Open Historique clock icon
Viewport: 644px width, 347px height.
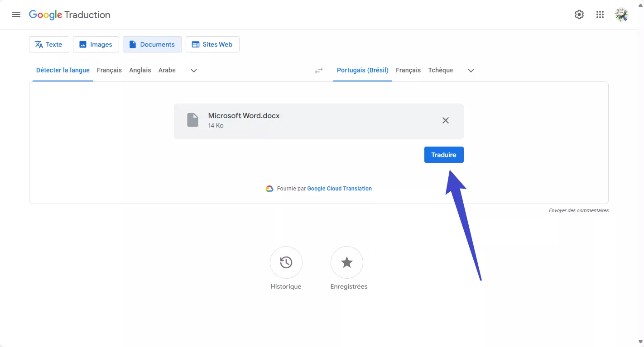(x=286, y=262)
